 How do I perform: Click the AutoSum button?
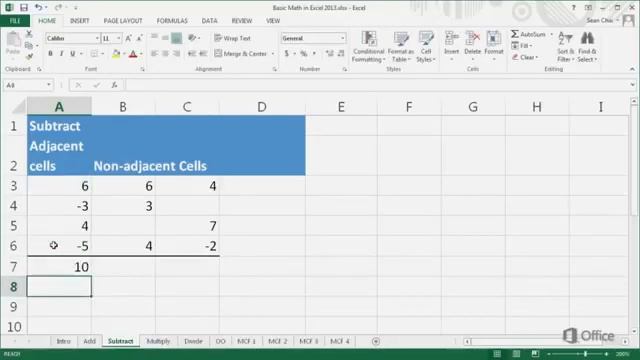[x=529, y=34]
